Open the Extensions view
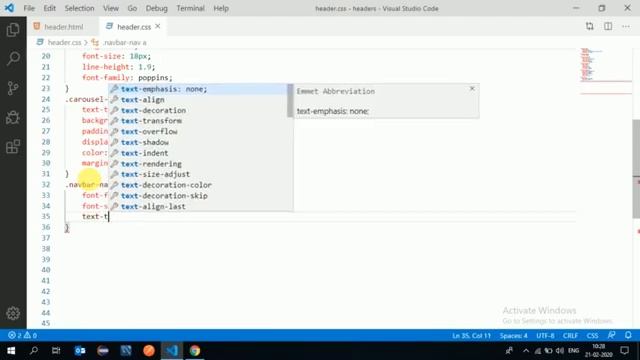 [13, 147]
